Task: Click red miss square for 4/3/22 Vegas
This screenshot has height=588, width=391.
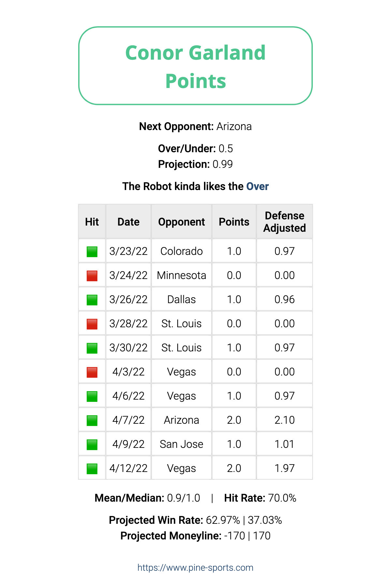Action: click(x=92, y=372)
